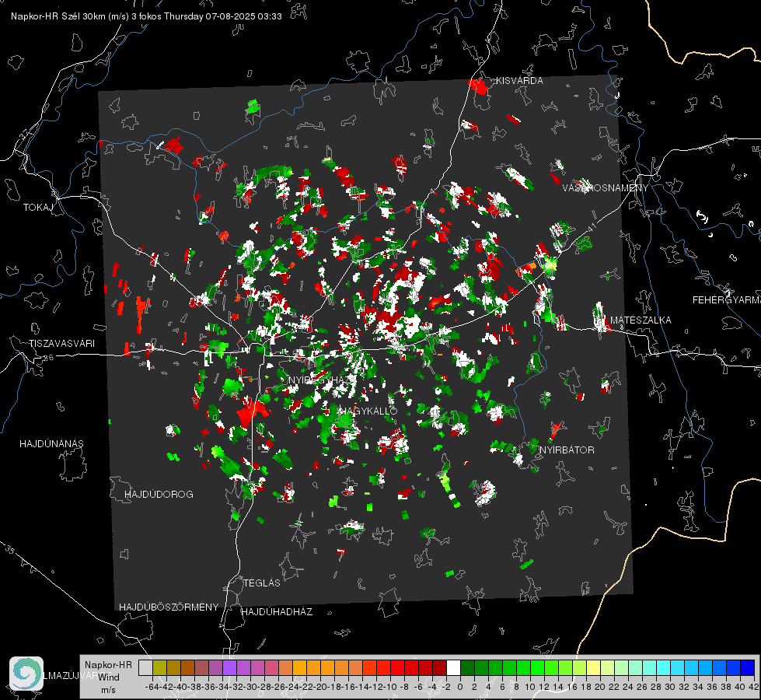The image size is (761, 700).
Task: Select the dark green swatch between 0 and 2
Action: (467, 667)
